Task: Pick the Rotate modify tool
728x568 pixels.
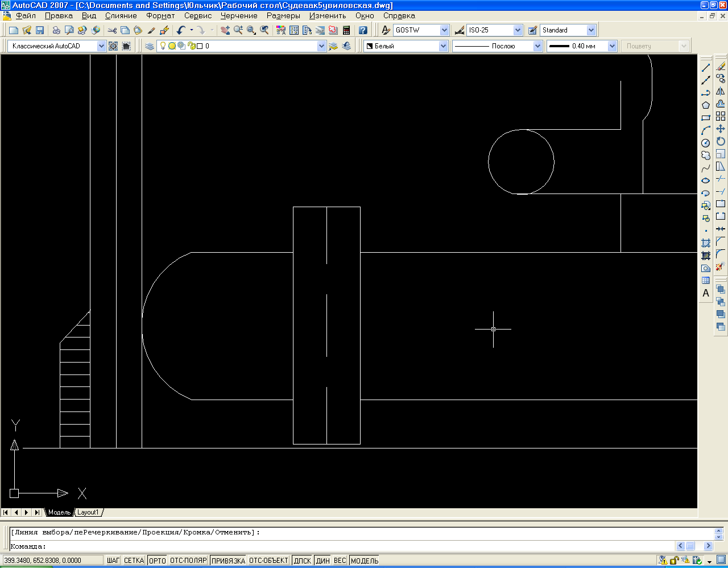Action: (x=721, y=141)
